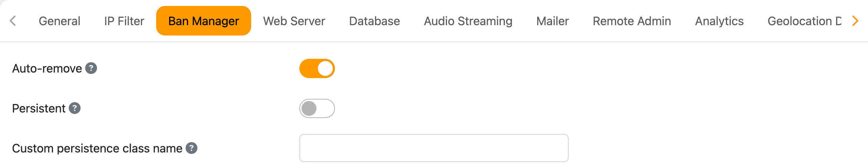Select the Ban Manager tab
The height and width of the screenshot is (168, 868).
click(203, 21)
